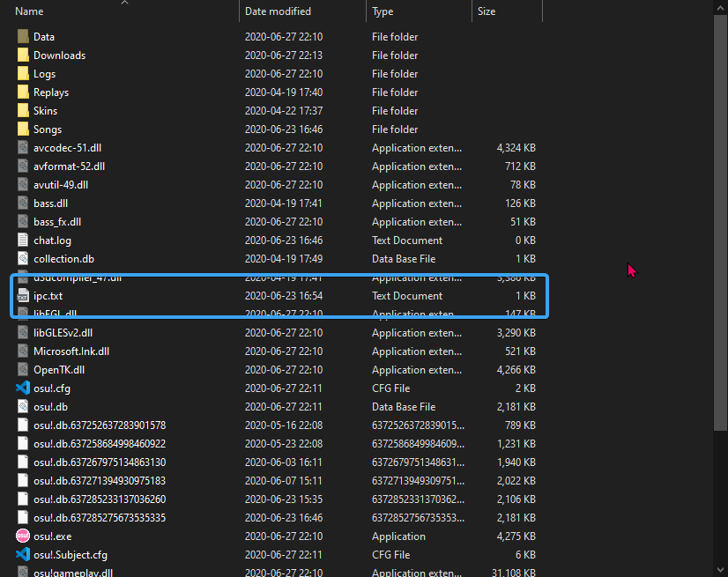Click the 51 KB size value
This screenshot has height=577, width=728.
524,222
